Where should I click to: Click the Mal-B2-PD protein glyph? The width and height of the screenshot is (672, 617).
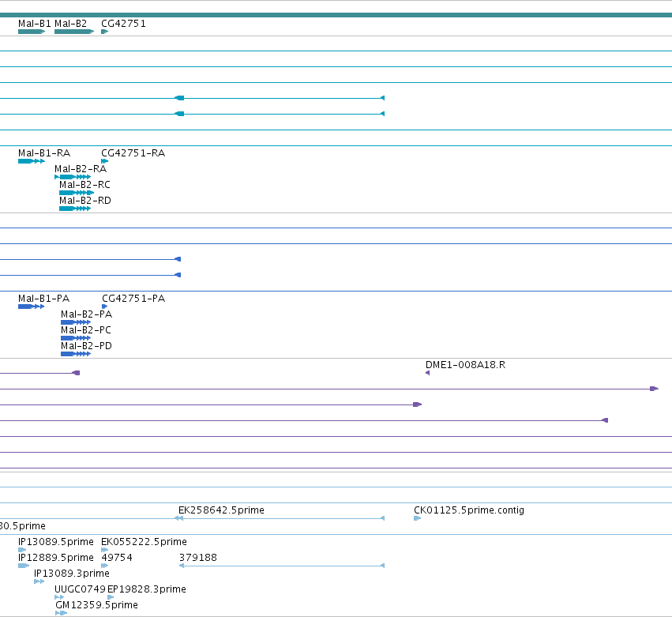(x=76, y=354)
